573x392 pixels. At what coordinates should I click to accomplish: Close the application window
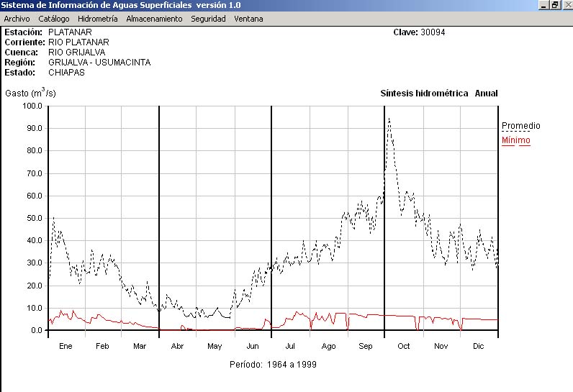(x=567, y=5)
